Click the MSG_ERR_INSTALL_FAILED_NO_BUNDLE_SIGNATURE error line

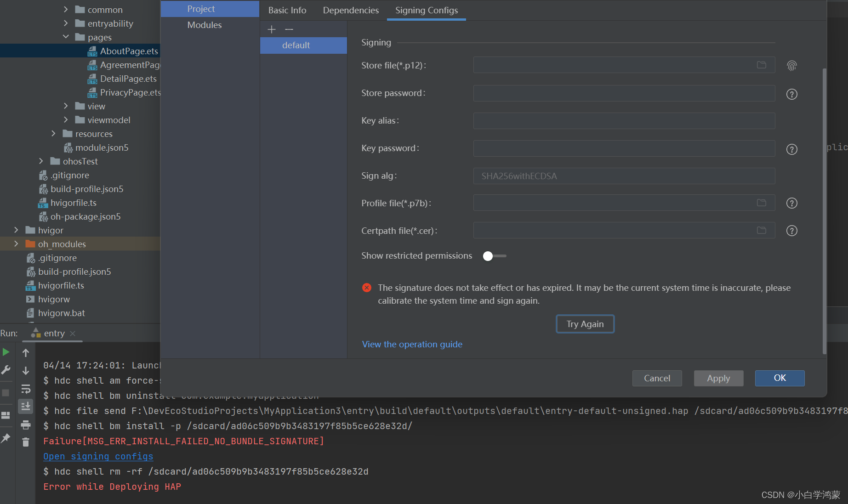pyautogui.click(x=183, y=441)
